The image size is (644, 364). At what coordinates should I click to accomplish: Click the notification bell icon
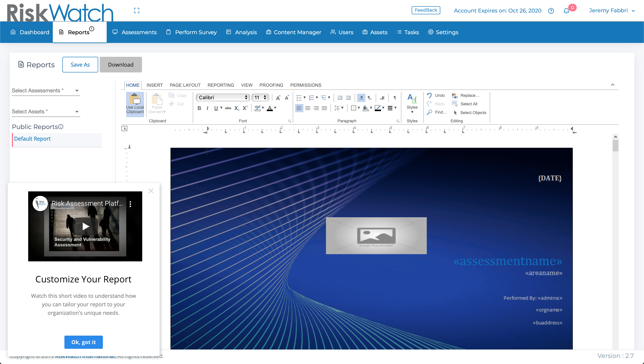point(566,11)
